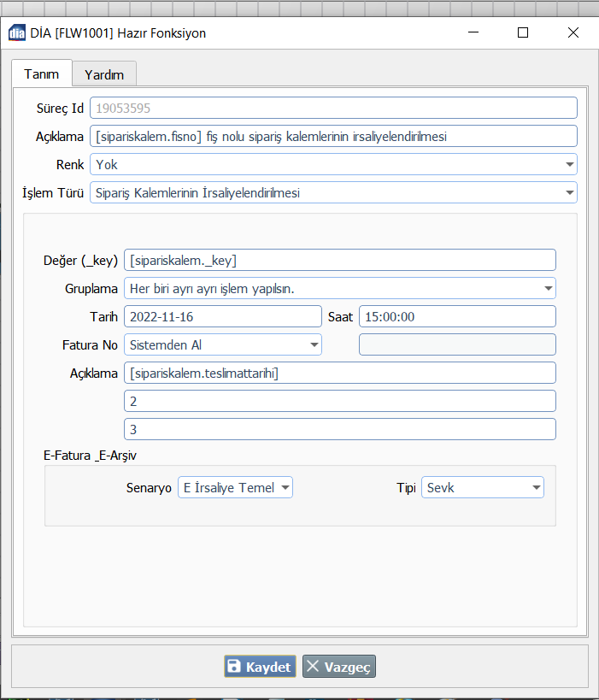
Task: Click the Açıklama field containing teslimattarihi
Action: pyautogui.click(x=339, y=373)
